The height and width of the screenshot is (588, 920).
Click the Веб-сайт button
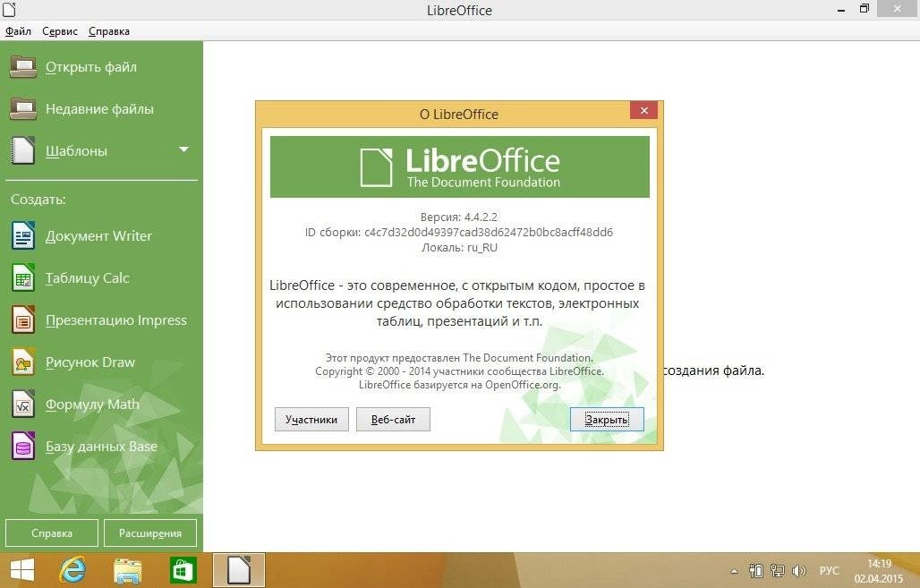(393, 420)
